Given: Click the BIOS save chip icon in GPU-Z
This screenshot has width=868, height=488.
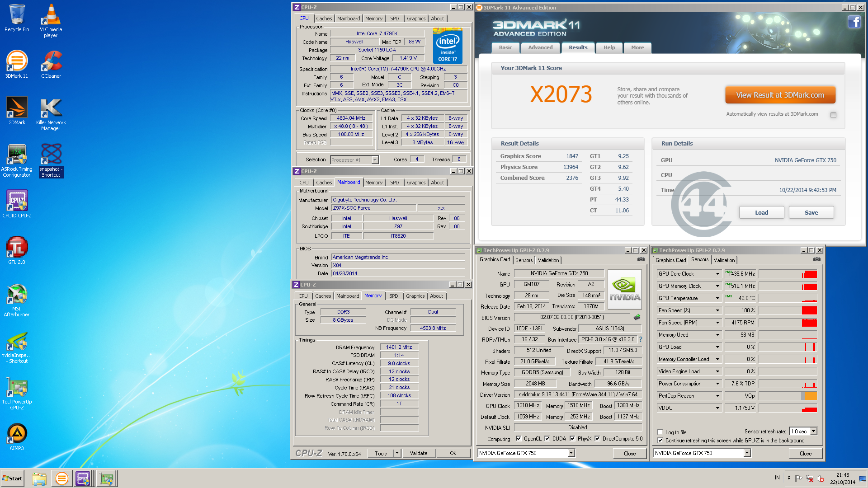Looking at the screenshot, I should tap(637, 317).
